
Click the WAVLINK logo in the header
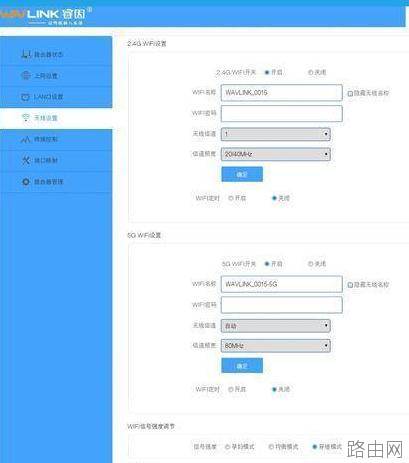point(46,15)
